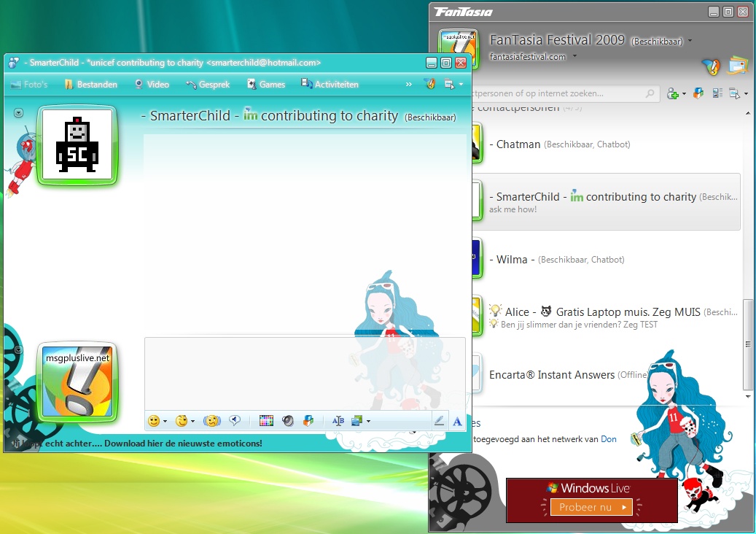Screen dimensions: 756x534
Task: Expand the add contact dropdown arrow
Action: (684, 93)
